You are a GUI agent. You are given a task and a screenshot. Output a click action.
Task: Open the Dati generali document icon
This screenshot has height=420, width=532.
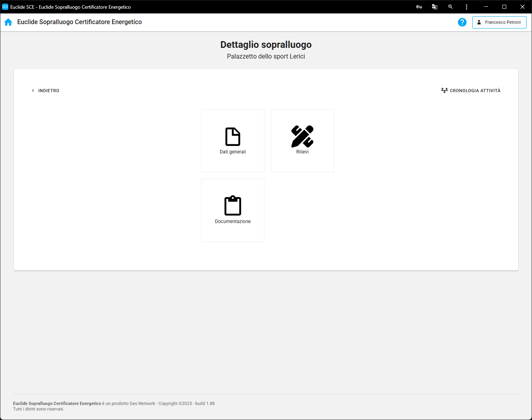[233, 136]
